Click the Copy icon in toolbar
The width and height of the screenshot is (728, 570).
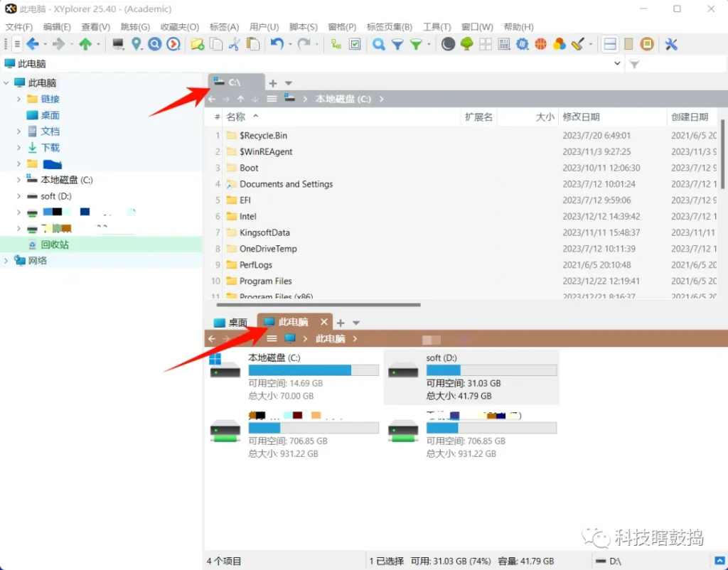coord(216,44)
